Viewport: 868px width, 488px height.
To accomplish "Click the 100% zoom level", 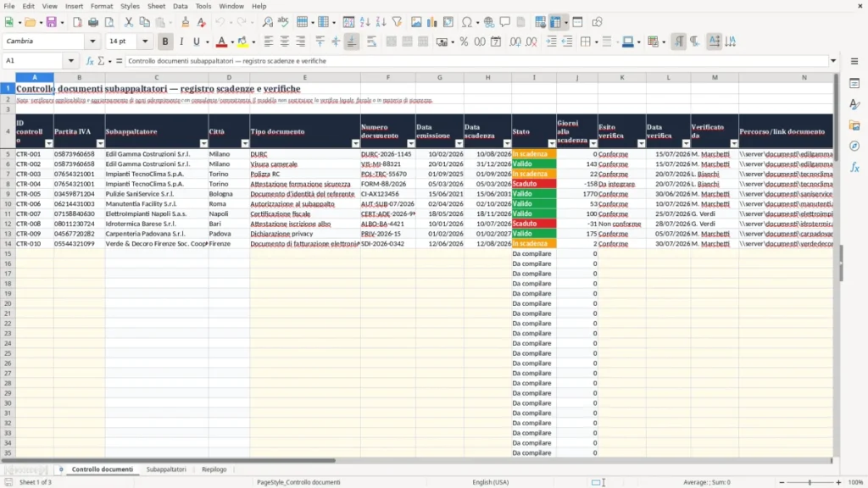I will tap(856, 482).
